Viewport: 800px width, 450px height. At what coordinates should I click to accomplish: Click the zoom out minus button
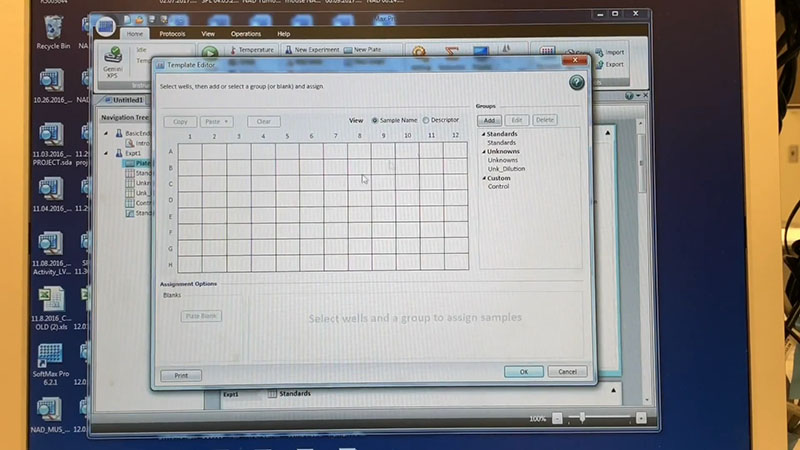[557, 419]
